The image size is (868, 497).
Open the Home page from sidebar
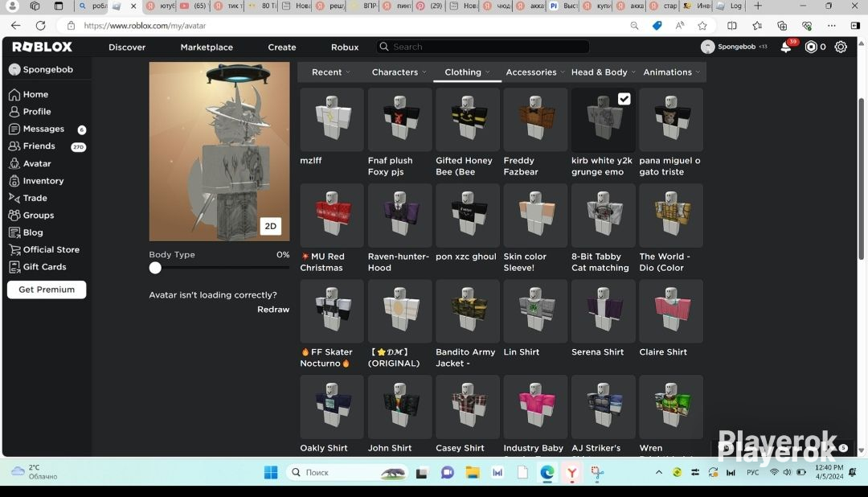click(29, 94)
